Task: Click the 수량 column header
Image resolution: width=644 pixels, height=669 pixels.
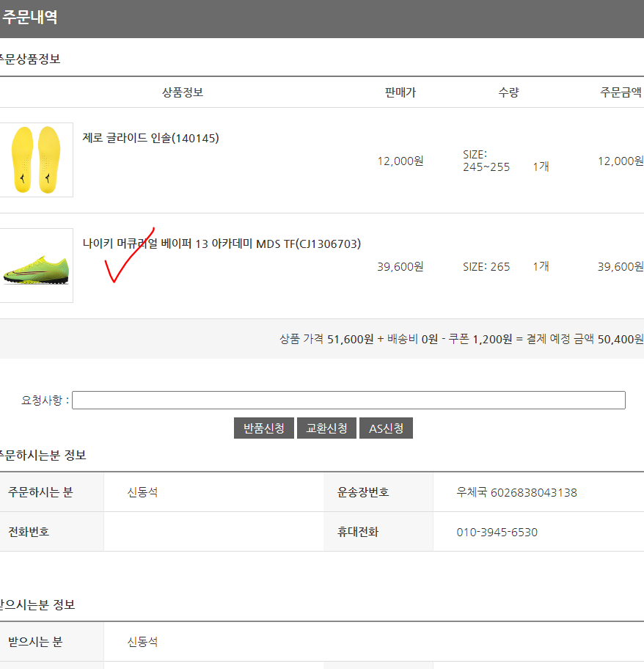Action: pos(508,92)
